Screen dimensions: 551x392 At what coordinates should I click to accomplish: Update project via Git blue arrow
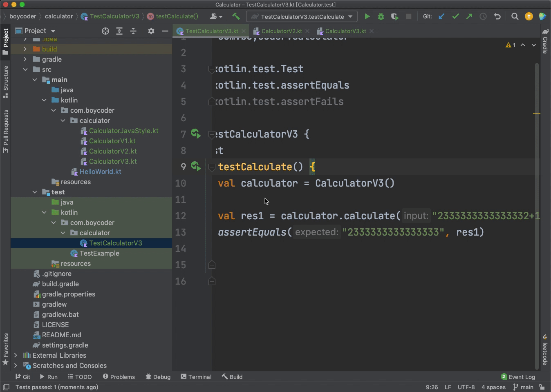(x=441, y=16)
